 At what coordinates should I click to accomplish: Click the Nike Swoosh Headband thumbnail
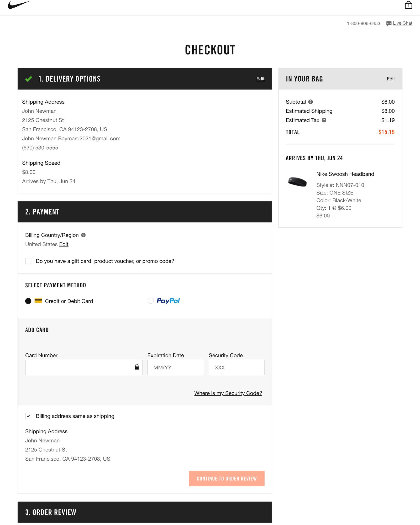297,182
